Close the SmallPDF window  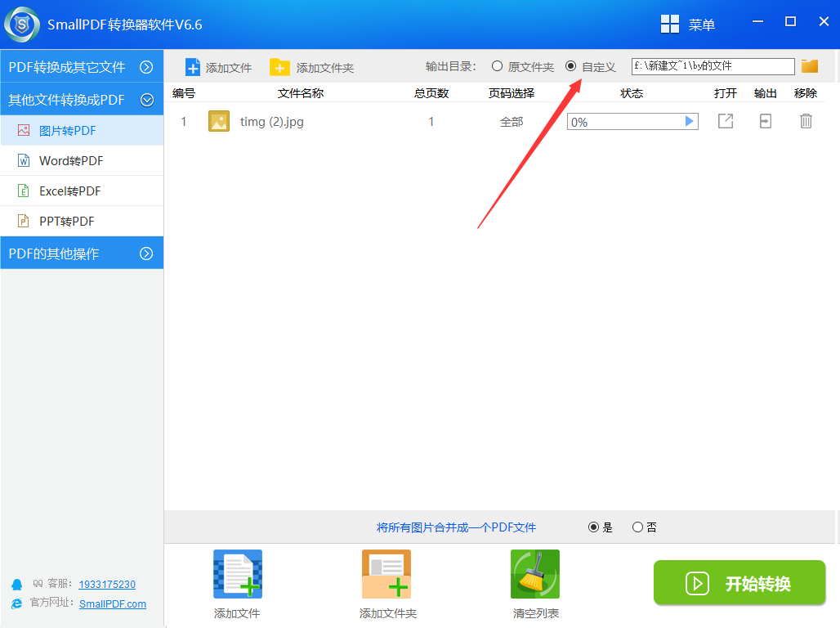(x=824, y=21)
